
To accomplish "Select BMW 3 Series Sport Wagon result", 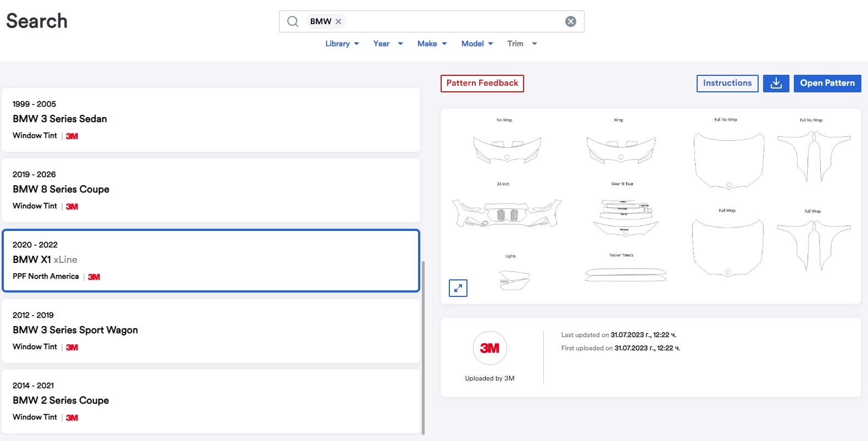I will pos(211,331).
